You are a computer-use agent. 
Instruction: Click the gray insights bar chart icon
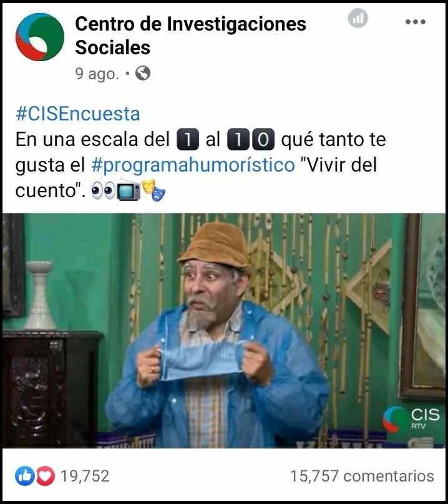pyautogui.click(x=358, y=18)
